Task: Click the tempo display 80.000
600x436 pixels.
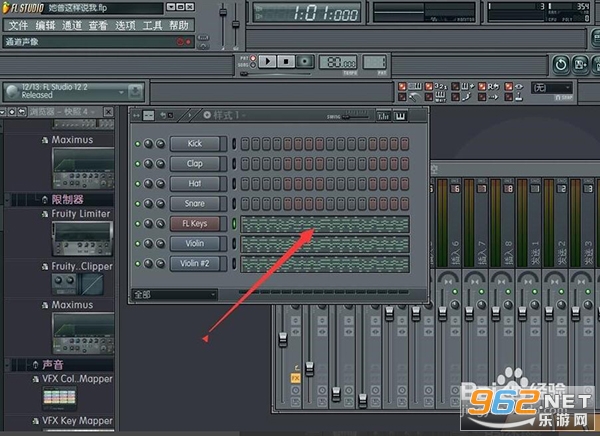Action: coord(338,62)
